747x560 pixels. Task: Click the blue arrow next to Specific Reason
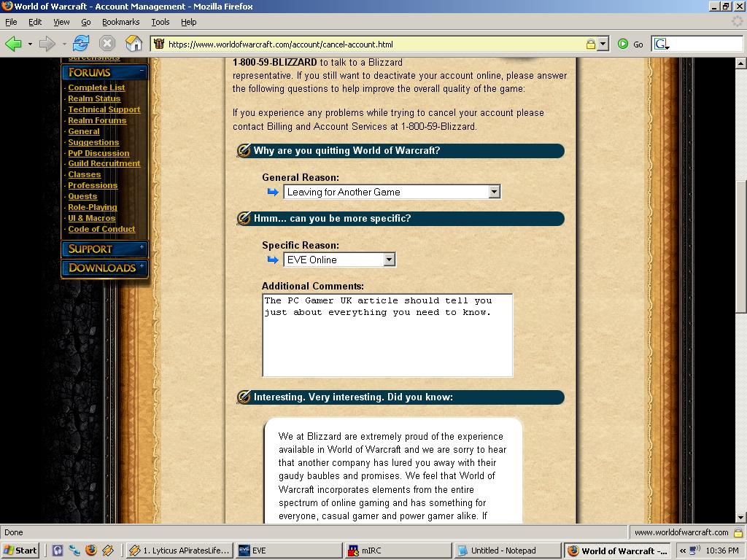coord(273,260)
